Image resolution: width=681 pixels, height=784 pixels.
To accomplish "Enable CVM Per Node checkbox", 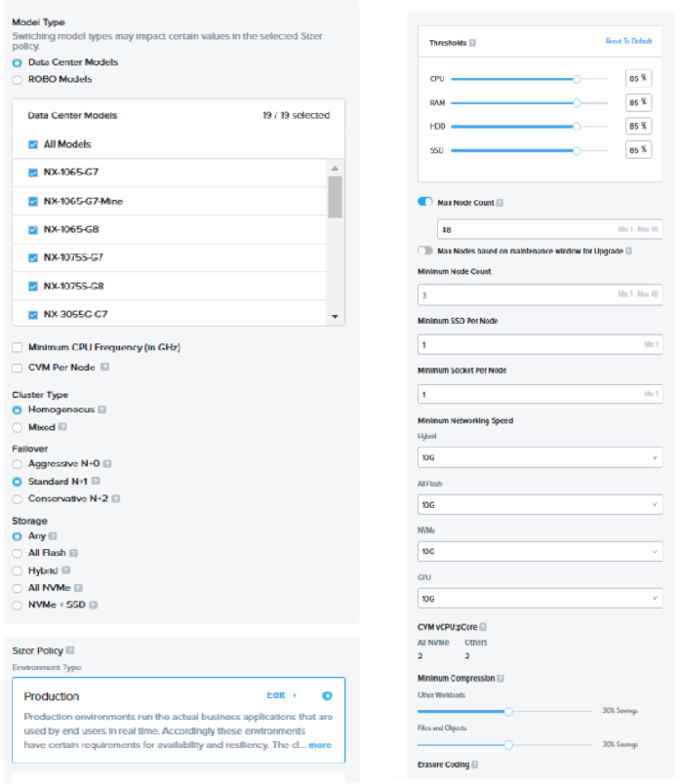I will 18,368.
